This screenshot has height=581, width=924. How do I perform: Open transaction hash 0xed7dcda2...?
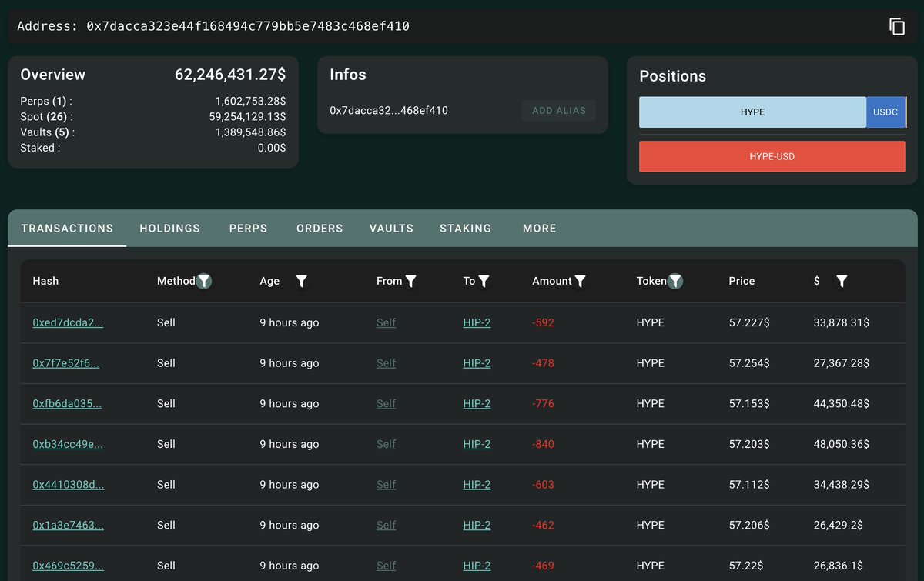pos(68,322)
